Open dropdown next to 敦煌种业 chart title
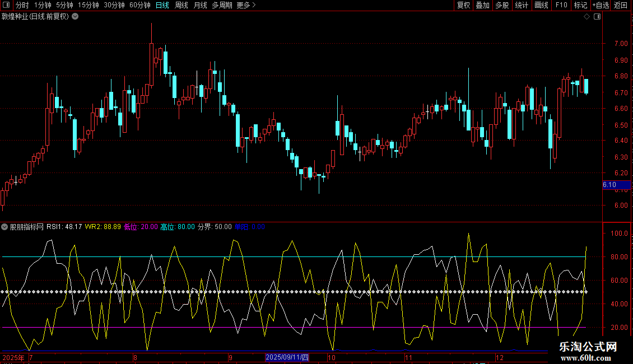 [x=75, y=16]
